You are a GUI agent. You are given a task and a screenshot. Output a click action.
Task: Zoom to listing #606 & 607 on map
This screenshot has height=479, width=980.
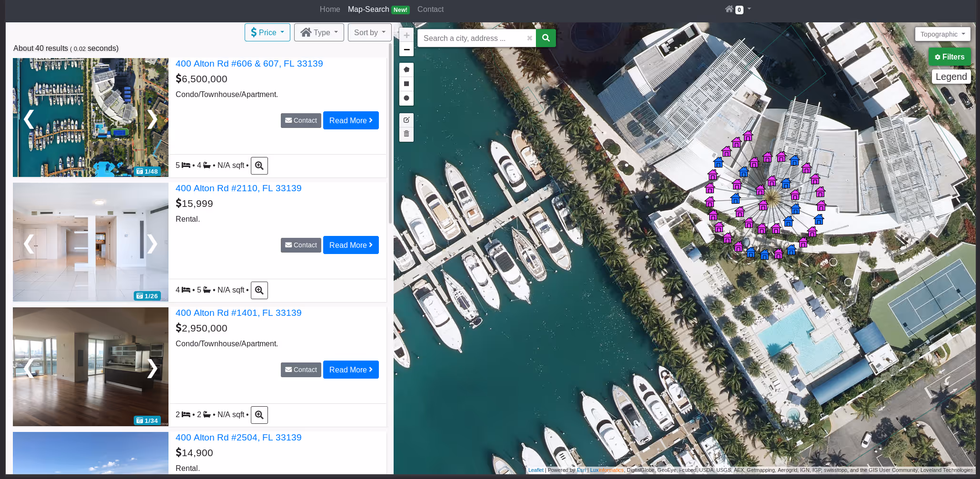pos(259,166)
